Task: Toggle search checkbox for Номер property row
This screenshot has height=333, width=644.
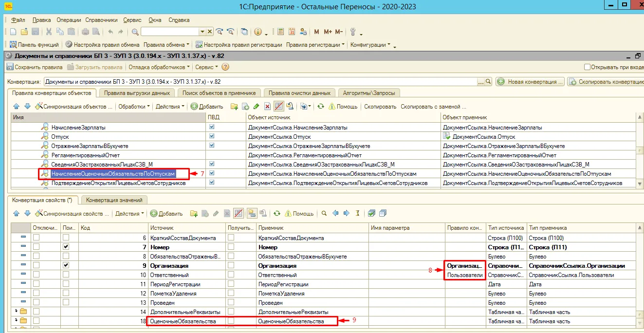Action: [x=66, y=247]
